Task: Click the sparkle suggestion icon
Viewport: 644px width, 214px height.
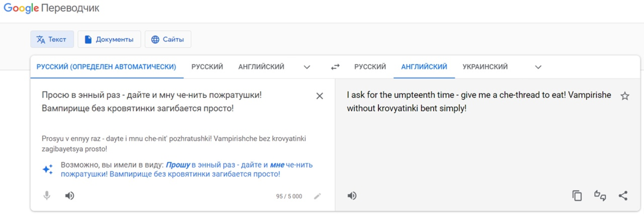Action: tap(48, 169)
